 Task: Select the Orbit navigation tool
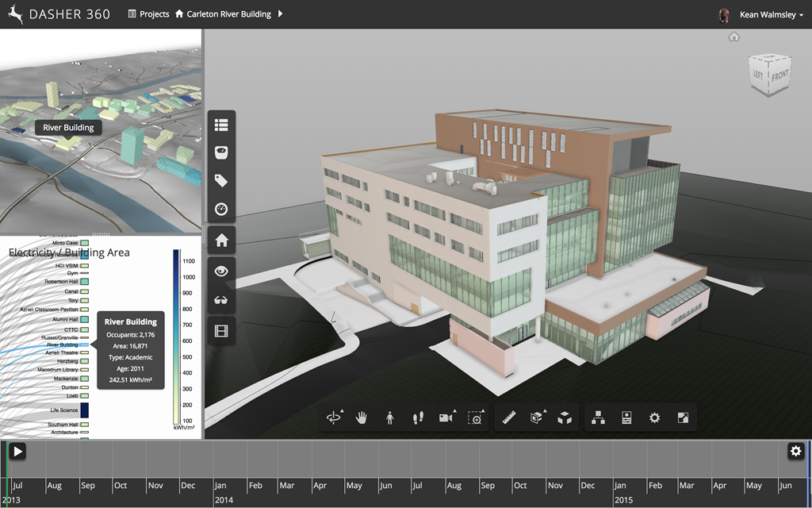[x=335, y=418]
